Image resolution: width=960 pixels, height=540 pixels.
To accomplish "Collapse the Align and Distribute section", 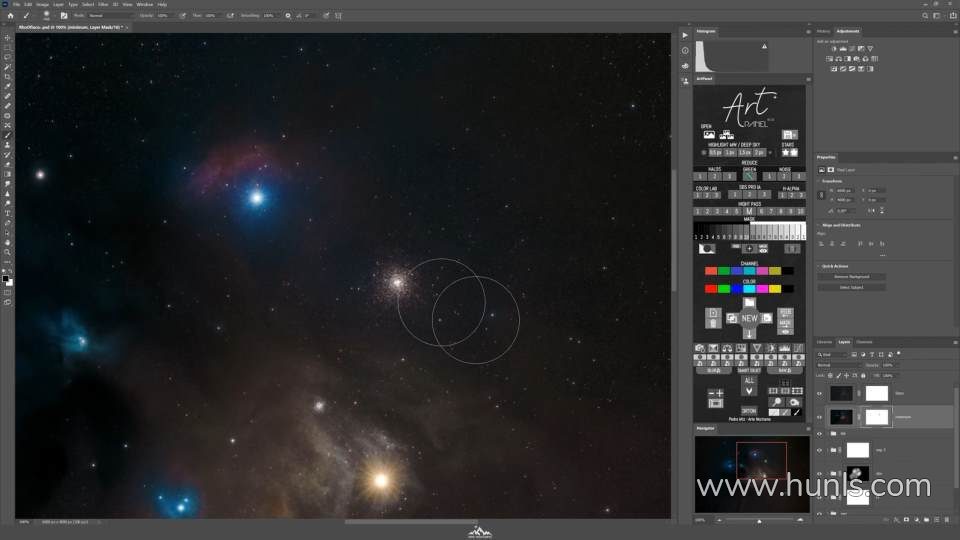I will tap(819, 225).
